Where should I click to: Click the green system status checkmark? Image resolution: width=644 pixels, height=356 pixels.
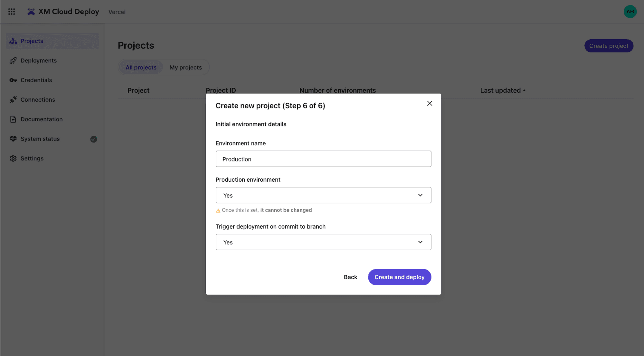point(94,139)
